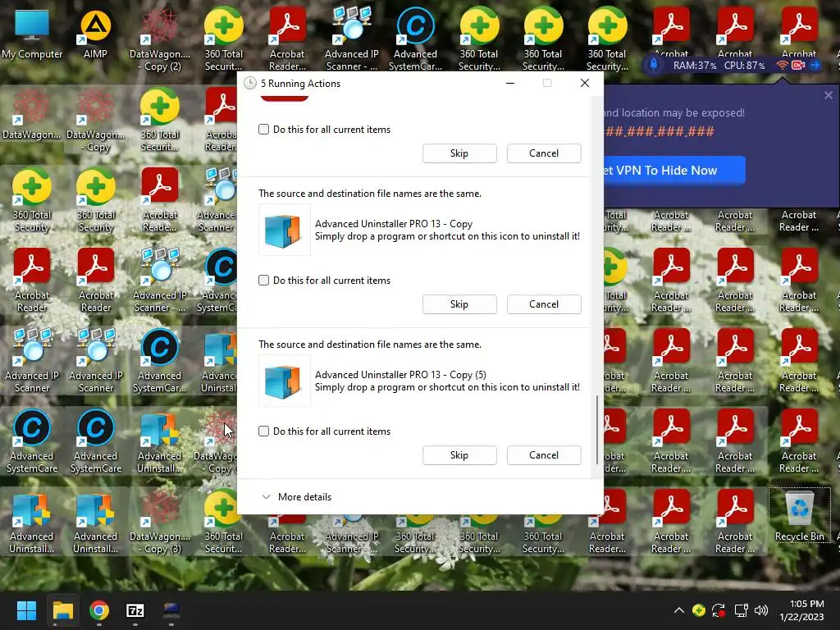The width and height of the screenshot is (840, 630).
Task: Click the masked IP address ##.###.###.###
Action: [x=659, y=132]
